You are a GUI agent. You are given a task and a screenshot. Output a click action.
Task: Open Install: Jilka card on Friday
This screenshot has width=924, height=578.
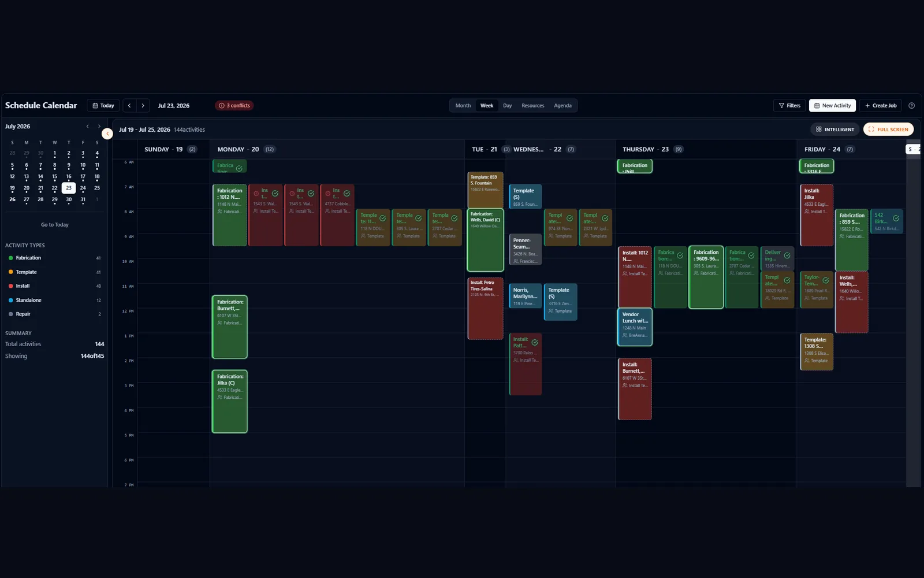point(817,215)
